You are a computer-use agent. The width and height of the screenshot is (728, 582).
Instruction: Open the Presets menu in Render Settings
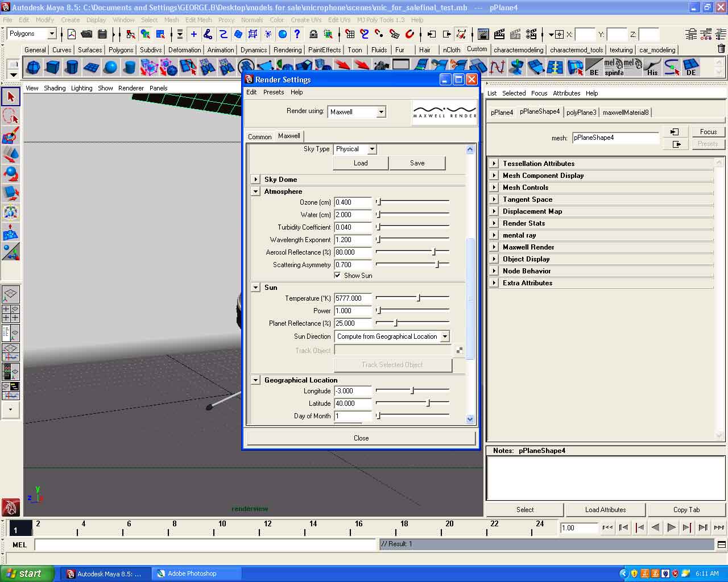(x=274, y=92)
